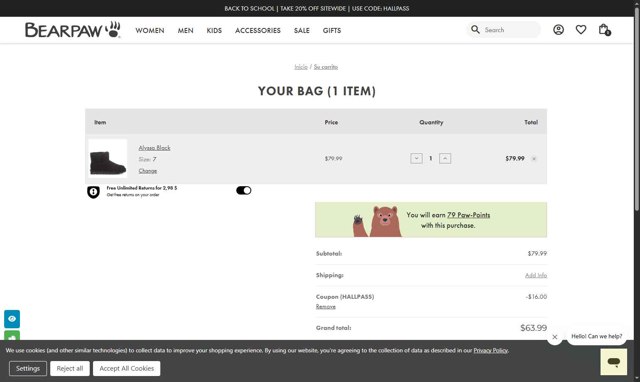
Task: Click the Su carrito breadcrumb
Action: point(326,67)
